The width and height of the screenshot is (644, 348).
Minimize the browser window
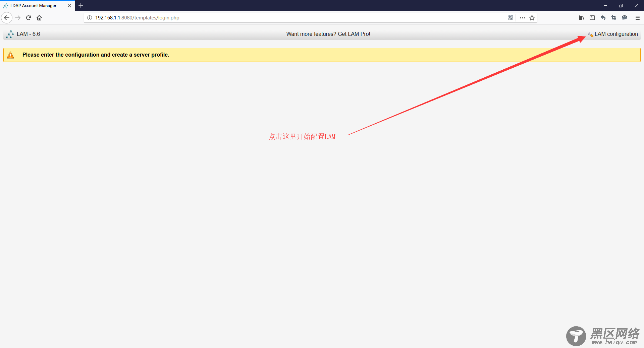tap(605, 5)
